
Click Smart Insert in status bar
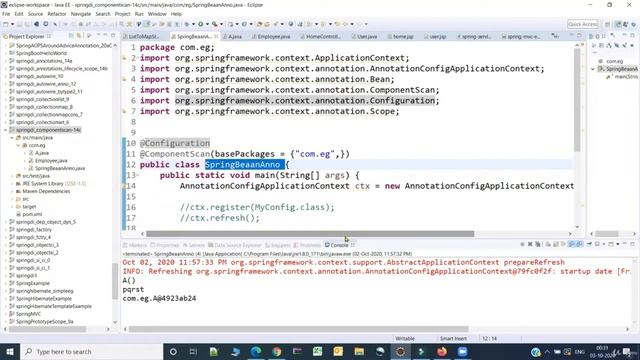[x=453, y=338]
